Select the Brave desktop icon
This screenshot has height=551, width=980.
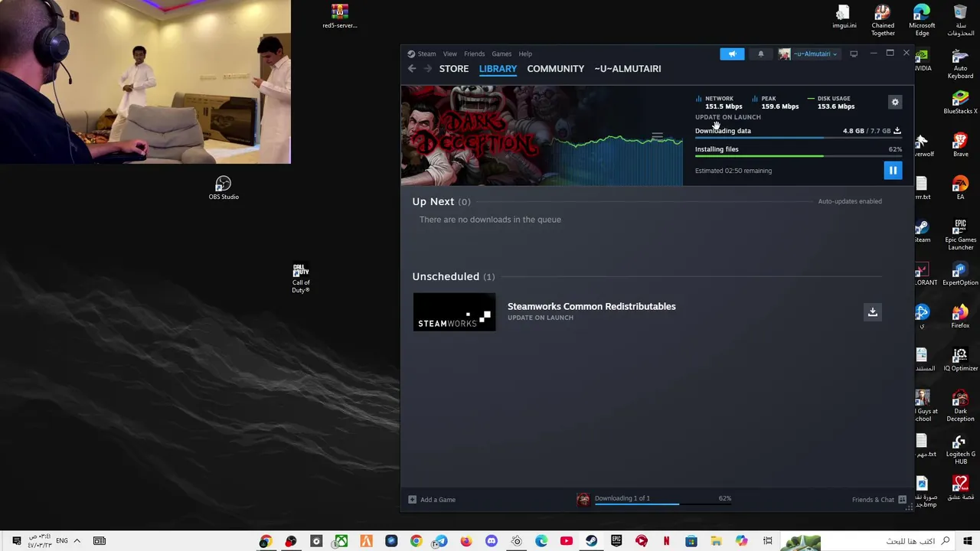click(x=960, y=145)
